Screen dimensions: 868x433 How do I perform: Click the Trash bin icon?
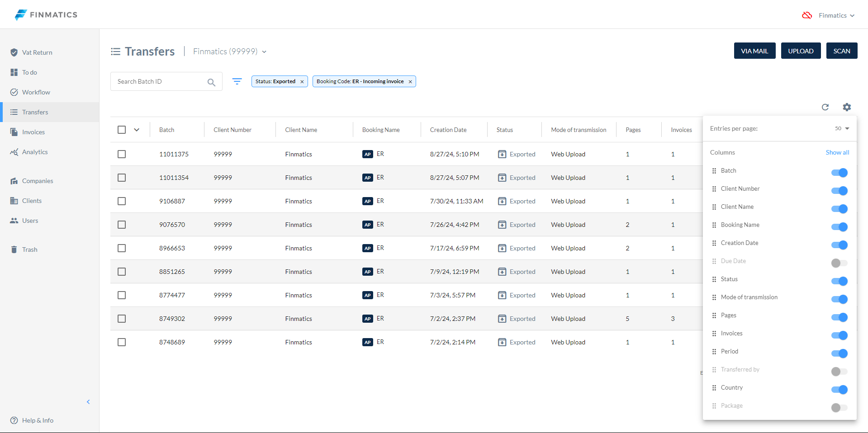pyautogui.click(x=14, y=249)
